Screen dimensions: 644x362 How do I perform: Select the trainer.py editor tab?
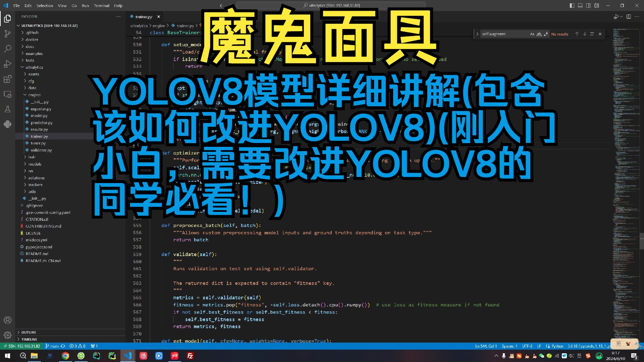click(x=144, y=16)
